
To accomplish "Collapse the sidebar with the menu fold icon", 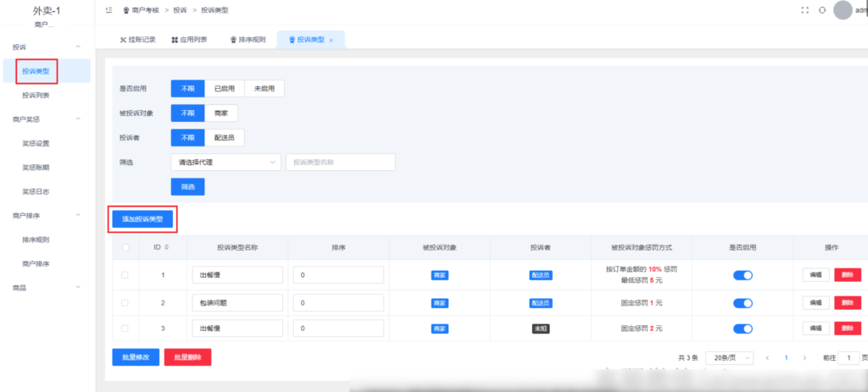I will pyautogui.click(x=108, y=10).
